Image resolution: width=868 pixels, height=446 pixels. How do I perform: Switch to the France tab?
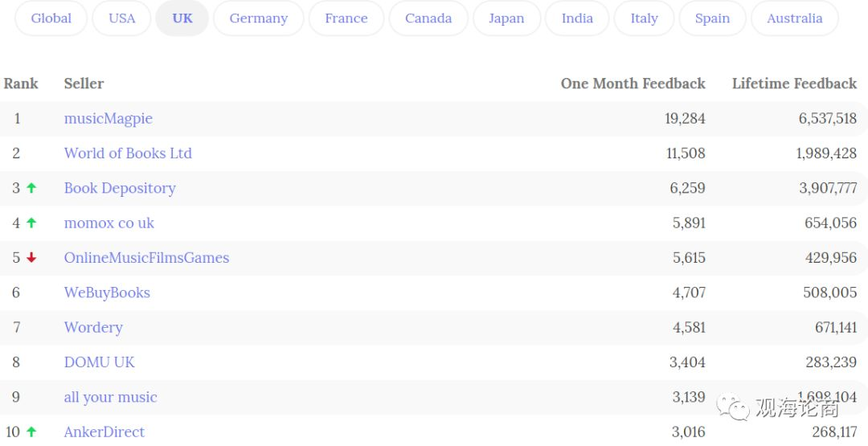point(346,18)
